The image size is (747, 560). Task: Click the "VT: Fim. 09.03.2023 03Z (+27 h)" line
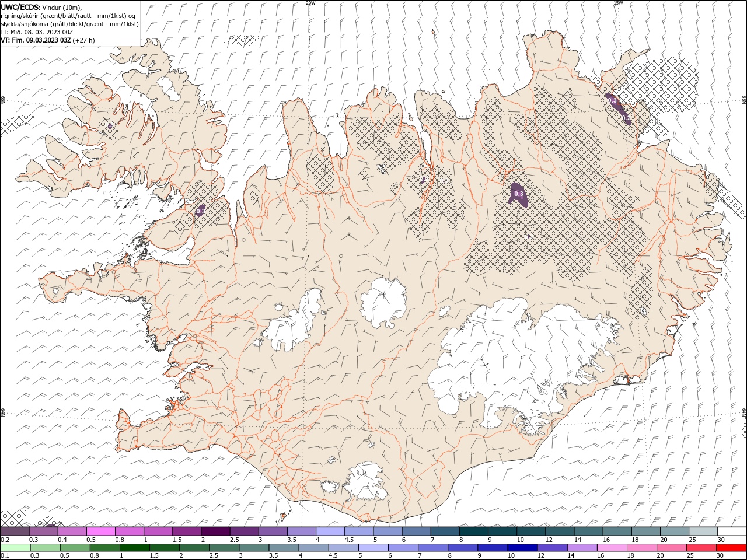click(x=48, y=40)
